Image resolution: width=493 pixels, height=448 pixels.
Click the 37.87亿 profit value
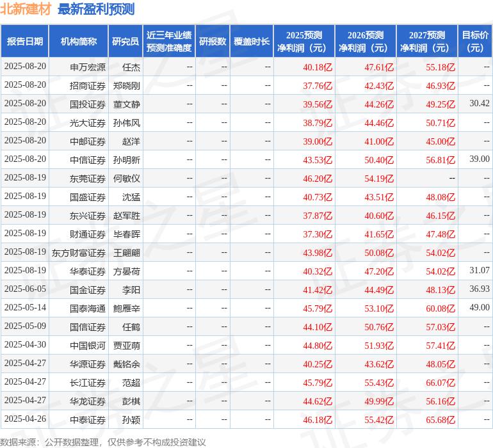coord(317,215)
